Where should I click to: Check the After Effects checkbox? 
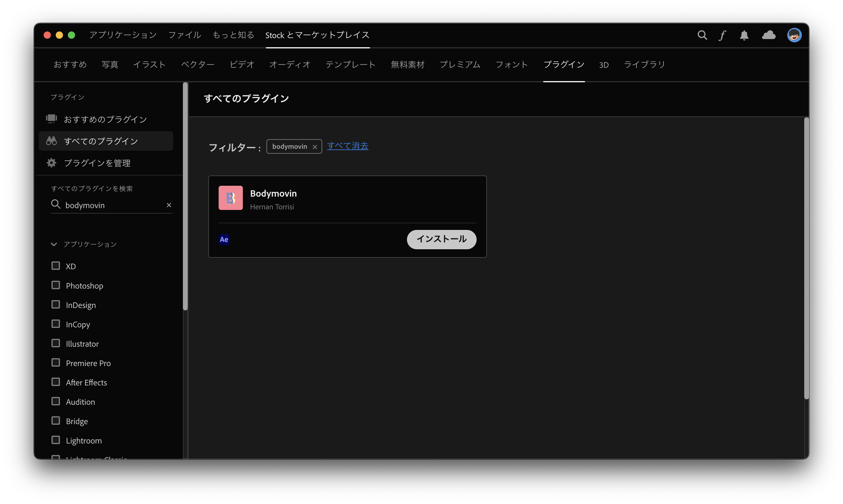point(55,382)
